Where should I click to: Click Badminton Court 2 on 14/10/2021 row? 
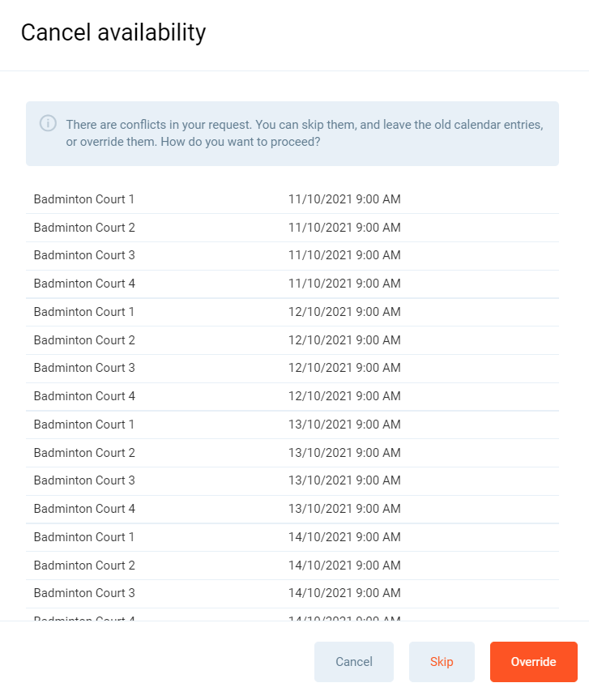[x=84, y=566]
